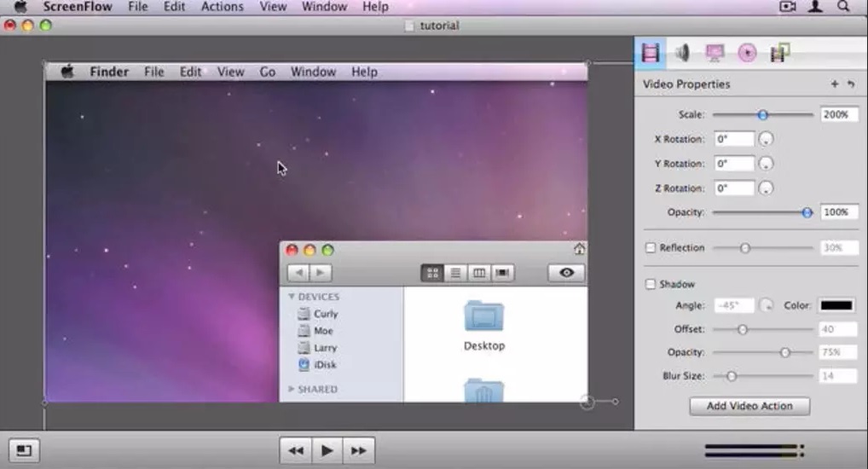Viewport: 868px width, 469px height.
Task: Click the Apple menu icon in the top bar
Action: (x=20, y=7)
